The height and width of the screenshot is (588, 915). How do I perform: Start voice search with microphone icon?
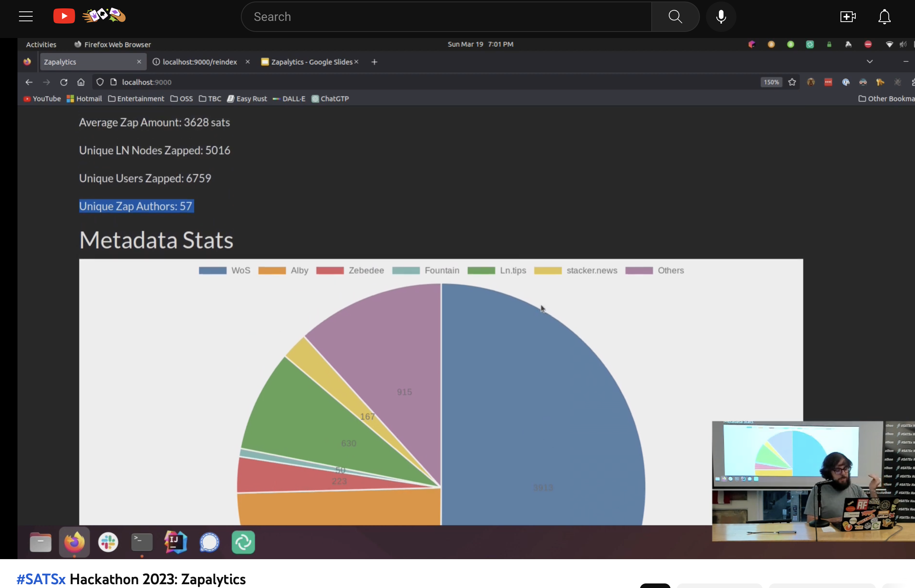pos(720,17)
